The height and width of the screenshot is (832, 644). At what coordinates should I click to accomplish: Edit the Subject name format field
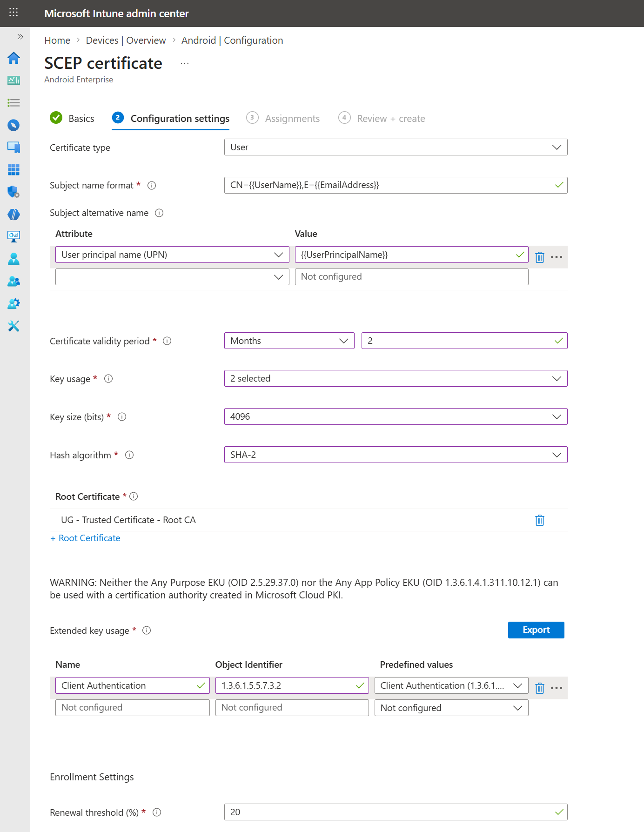pyautogui.click(x=396, y=185)
